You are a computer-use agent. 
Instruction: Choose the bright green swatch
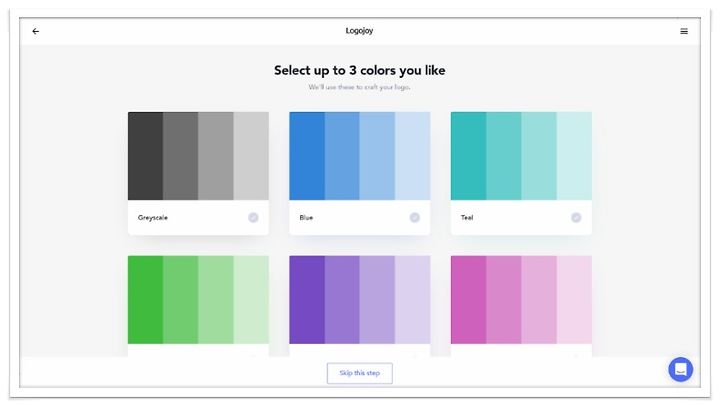[146, 300]
